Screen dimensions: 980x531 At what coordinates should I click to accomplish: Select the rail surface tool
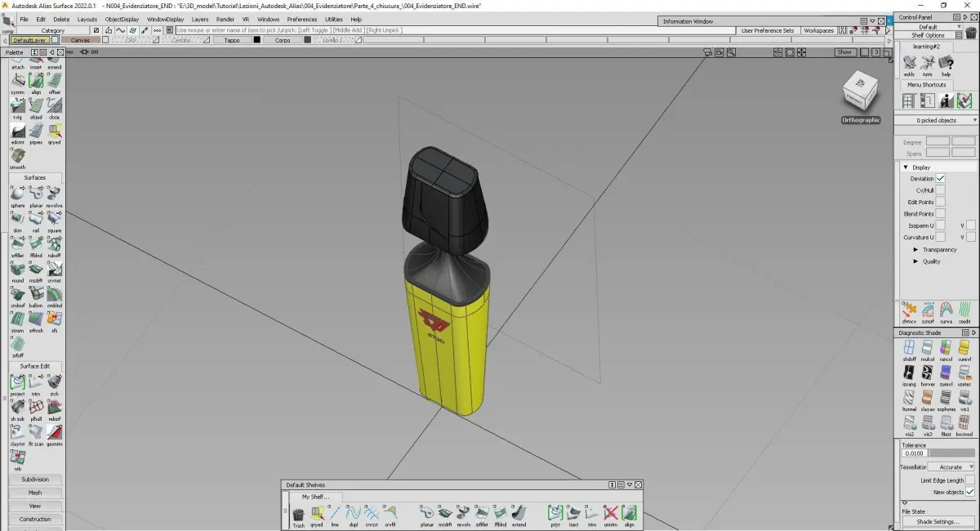pyautogui.click(x=36, y=220)
